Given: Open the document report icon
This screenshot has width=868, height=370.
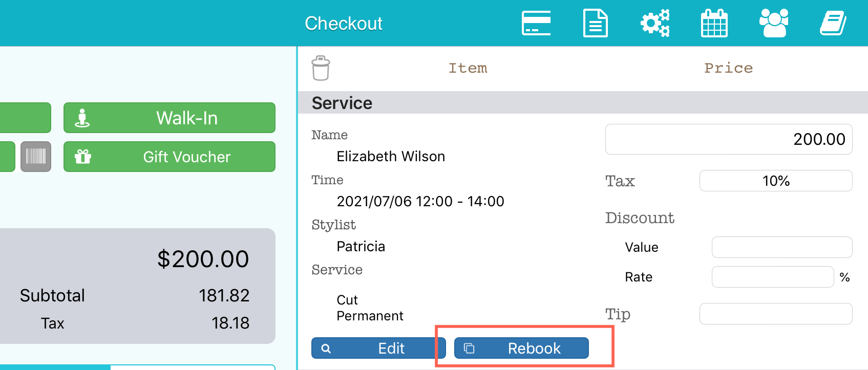Looking at the screenshot, I should [x=596, y=23].
